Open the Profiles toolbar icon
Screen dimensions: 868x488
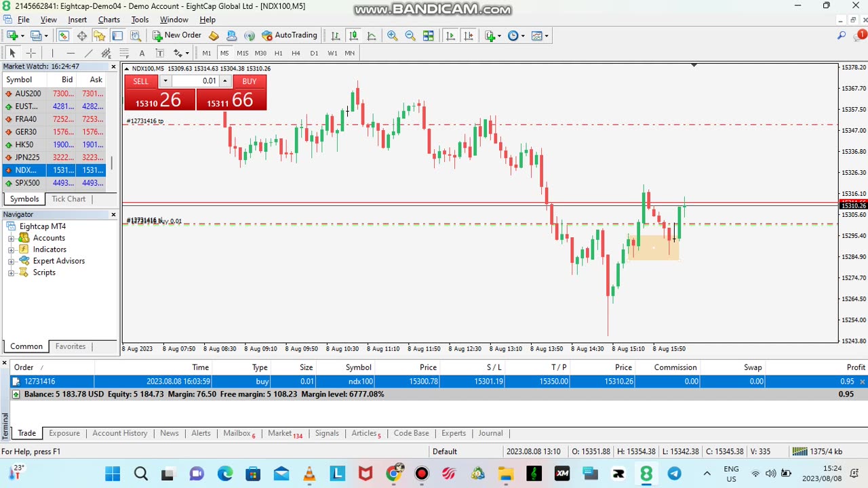click(36, 36)
